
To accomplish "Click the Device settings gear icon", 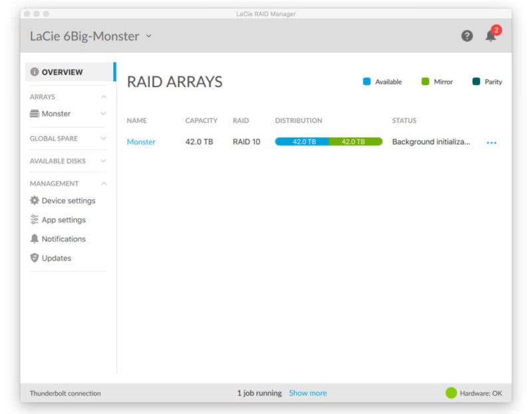I will point(35,201).
